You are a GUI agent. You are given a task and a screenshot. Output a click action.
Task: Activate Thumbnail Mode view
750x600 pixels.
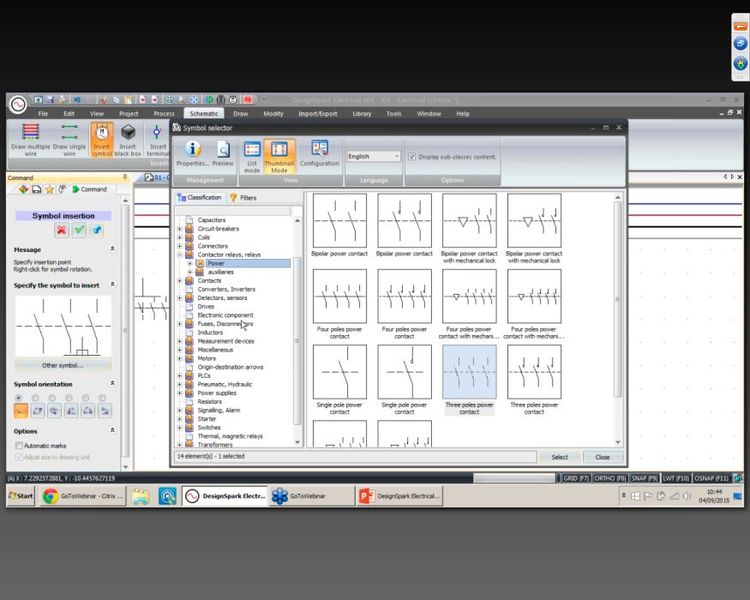[279, 156]
